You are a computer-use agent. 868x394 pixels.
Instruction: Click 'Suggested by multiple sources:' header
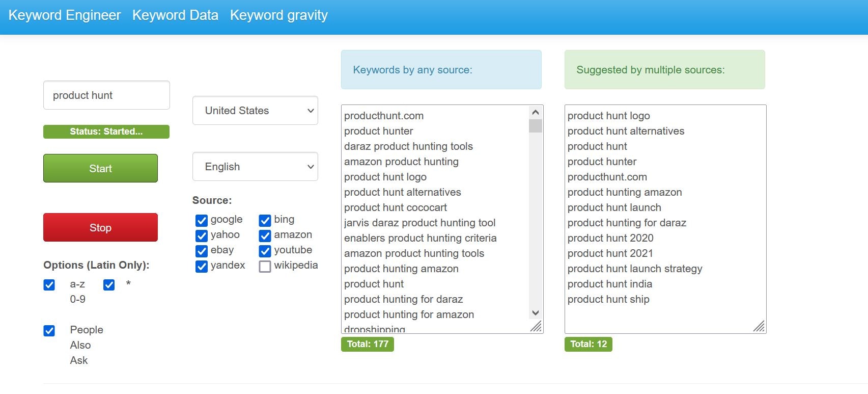tap(665, 70)
